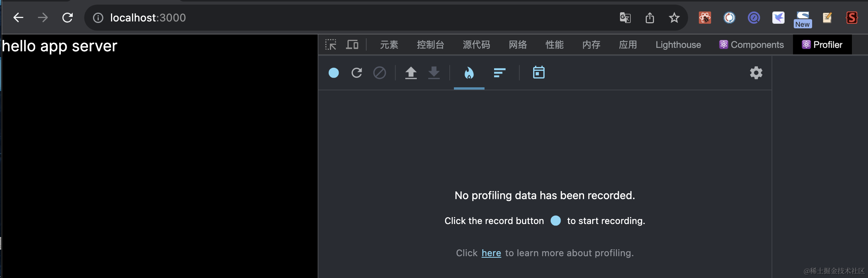Share this page via share icon

pyautogui.click(x=650, y=18)
